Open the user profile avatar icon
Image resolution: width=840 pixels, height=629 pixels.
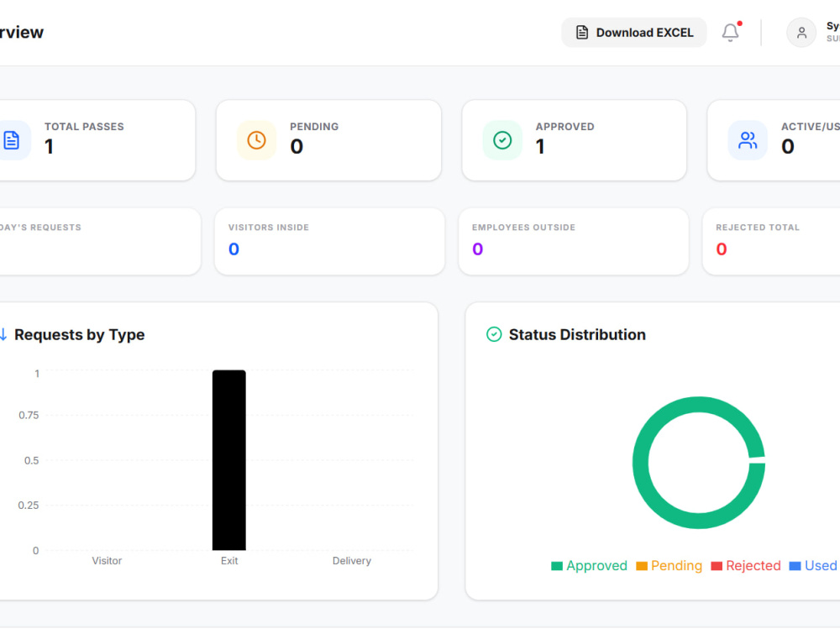coord(801,33)
